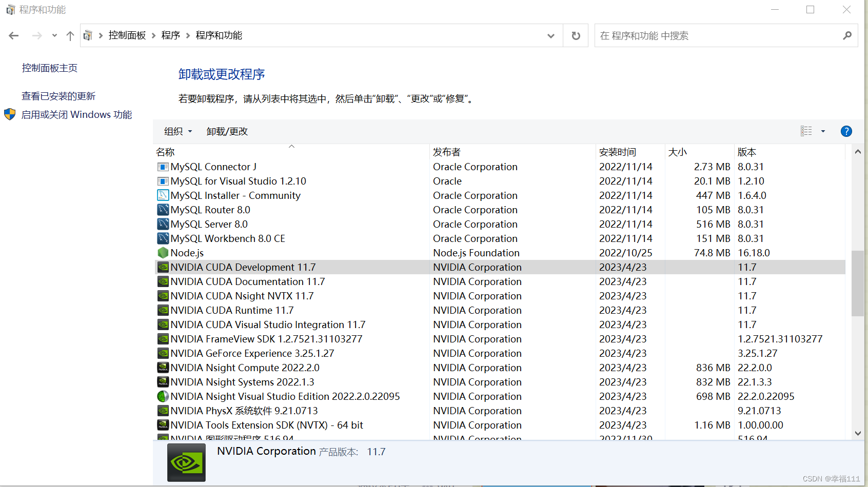Click the MySQL Server 8.0 icon

coord(163,224)
